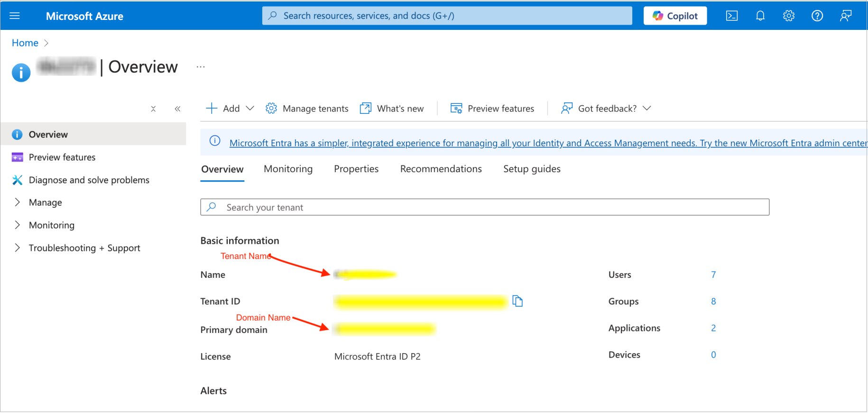This screenshot has height=413, width=868.
Task: Click the What's new external link icon
Action: pos(366,109)
